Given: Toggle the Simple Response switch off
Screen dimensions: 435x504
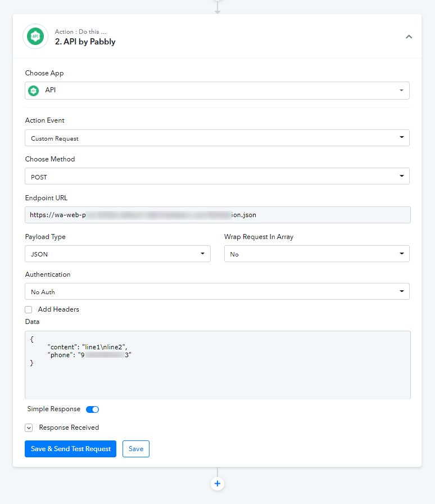Looking at the screenshot, I should [93, 409].
